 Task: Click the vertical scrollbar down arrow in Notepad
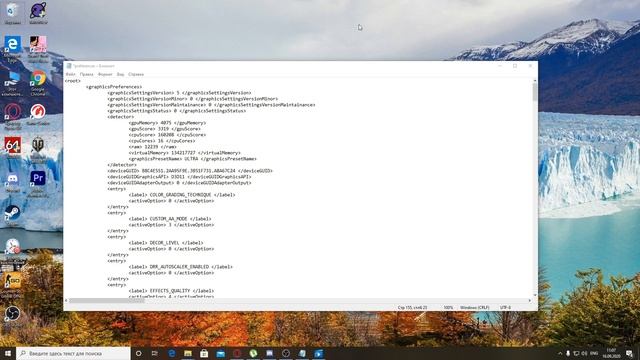[535, 295]
